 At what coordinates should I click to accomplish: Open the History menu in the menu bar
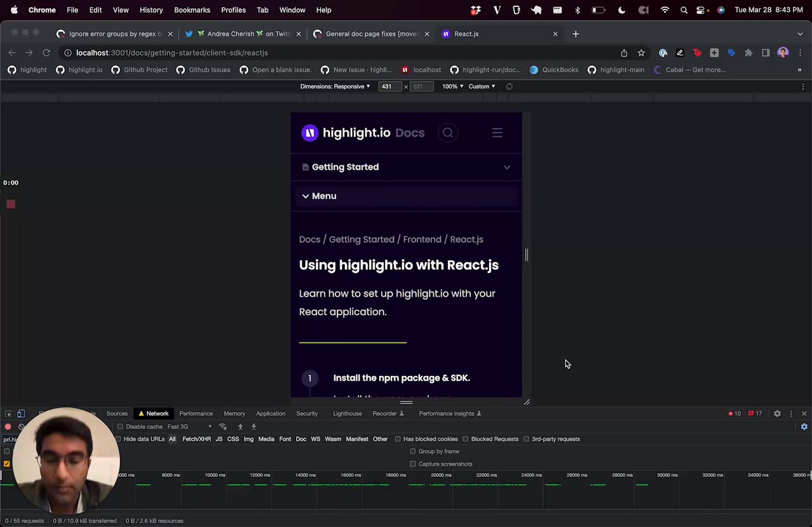coord(151,10)
